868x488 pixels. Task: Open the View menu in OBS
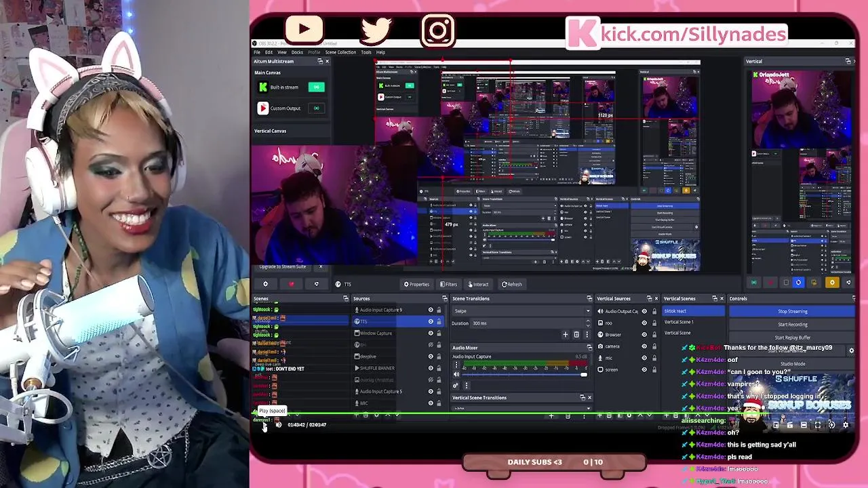coord(282,52)
